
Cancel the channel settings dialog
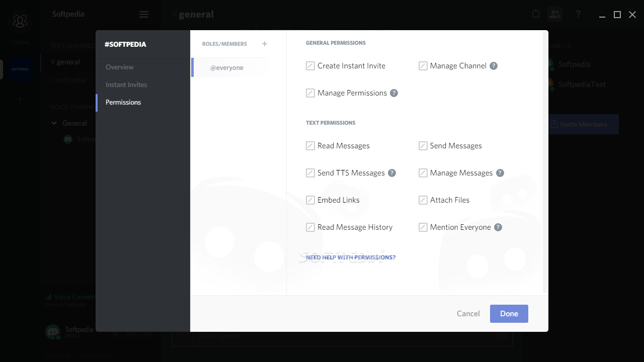468,314
